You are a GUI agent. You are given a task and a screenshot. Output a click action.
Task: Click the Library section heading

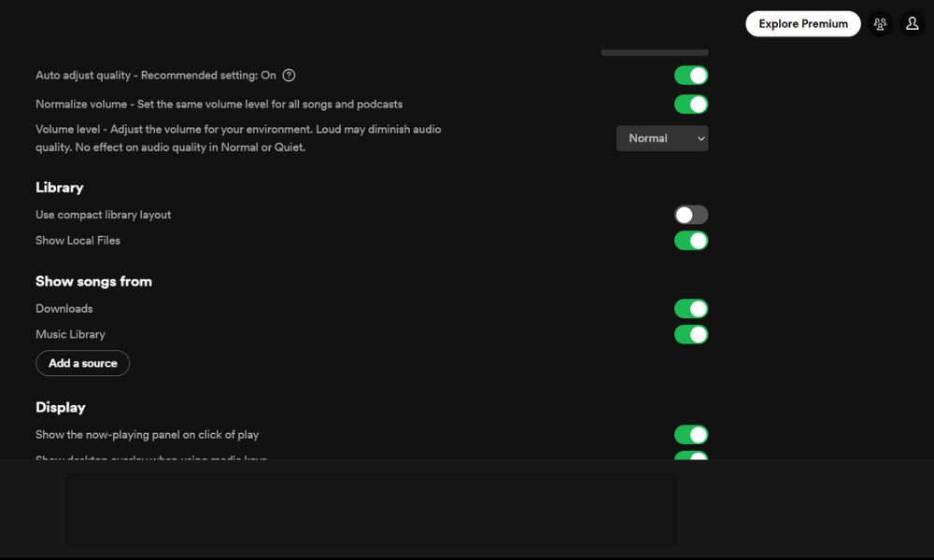[x=59, y=188]
